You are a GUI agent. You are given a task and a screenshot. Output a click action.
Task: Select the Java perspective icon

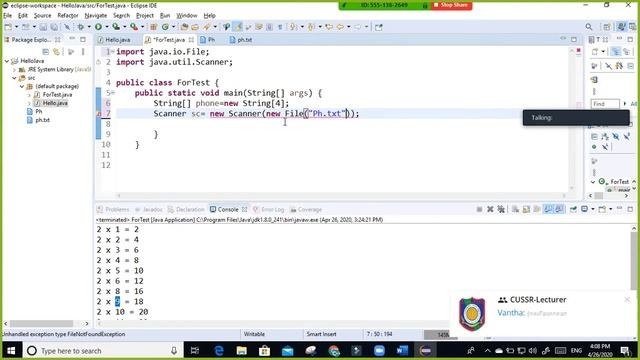coord(621,27)
